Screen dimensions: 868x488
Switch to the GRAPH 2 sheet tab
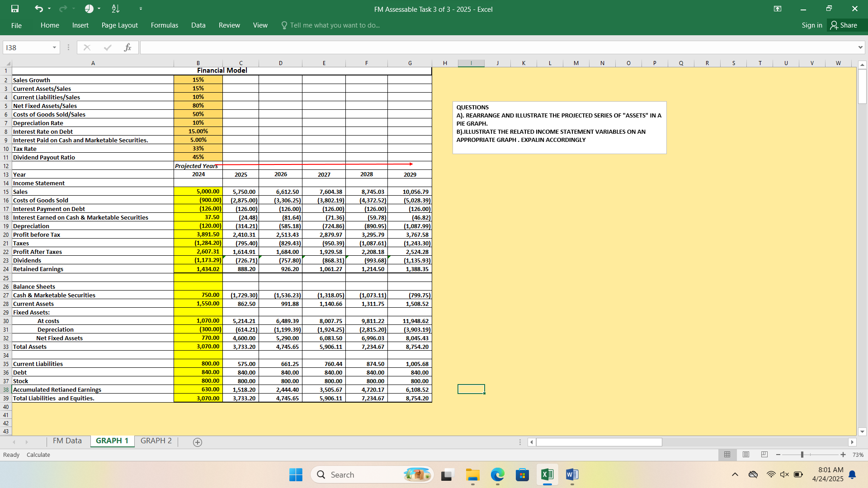(156, 441)
